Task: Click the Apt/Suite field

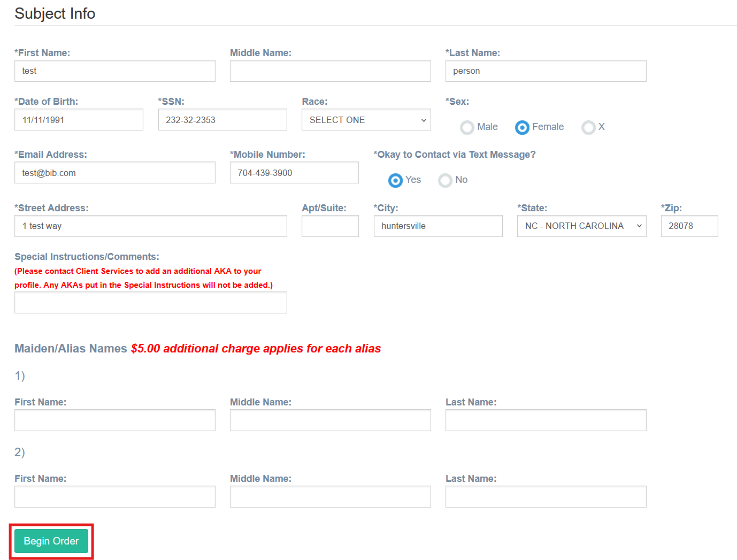Action: pos(330,226)
